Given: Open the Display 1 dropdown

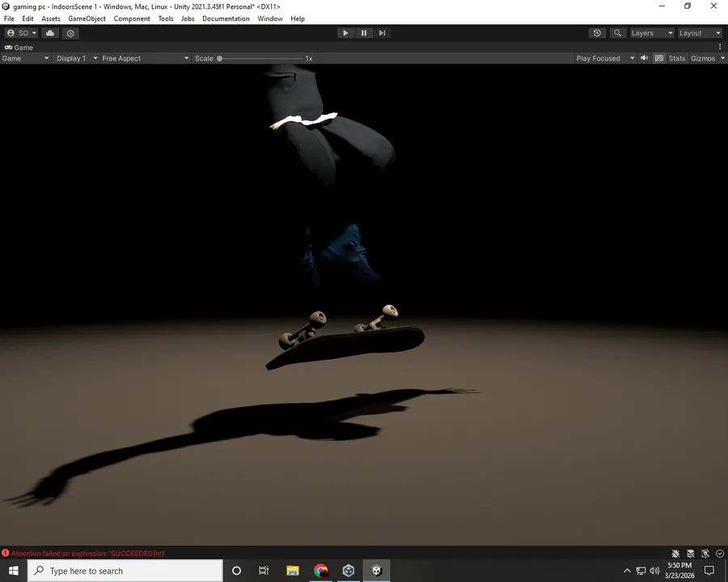Looking at the screenshot, I should click(x=77, y=58).
